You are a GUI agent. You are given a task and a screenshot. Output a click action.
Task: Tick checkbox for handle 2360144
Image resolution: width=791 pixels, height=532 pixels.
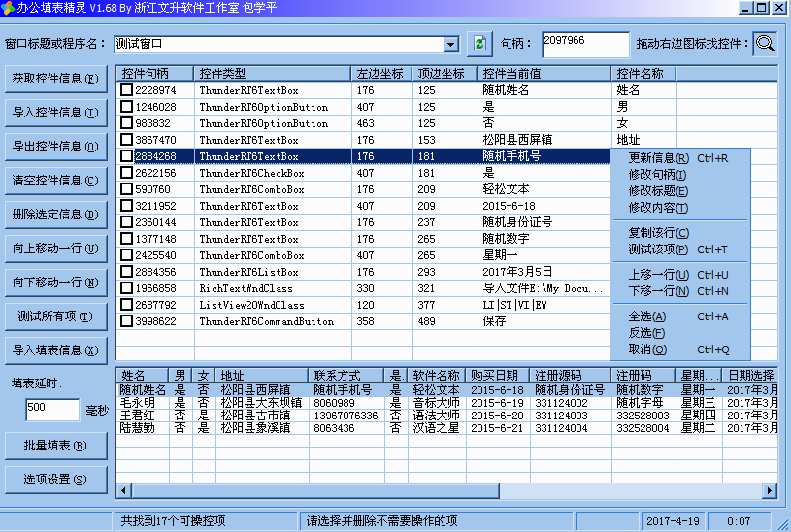126,222
